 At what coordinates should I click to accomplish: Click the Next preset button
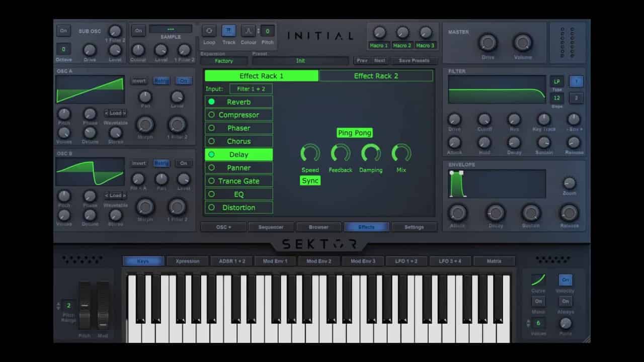tap(380, 60)
